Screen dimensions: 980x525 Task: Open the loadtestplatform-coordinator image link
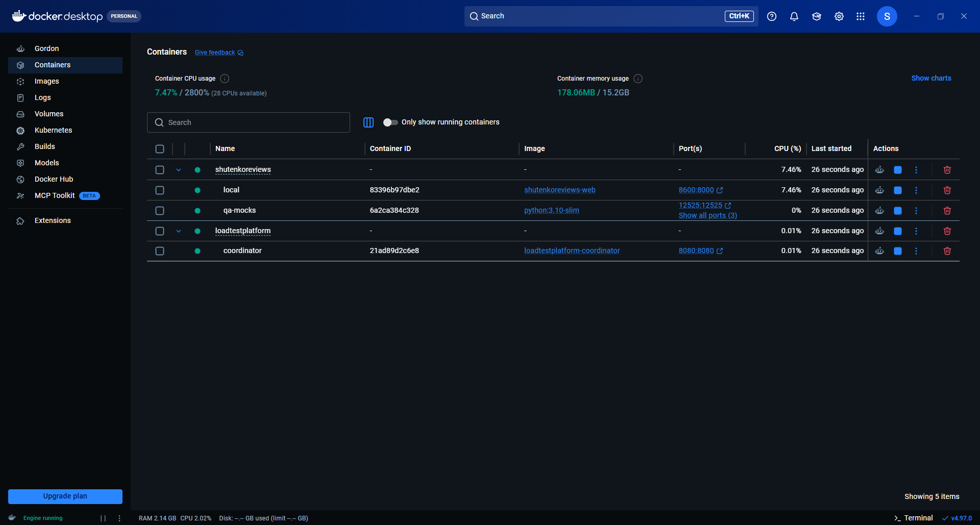click(572, 251)
